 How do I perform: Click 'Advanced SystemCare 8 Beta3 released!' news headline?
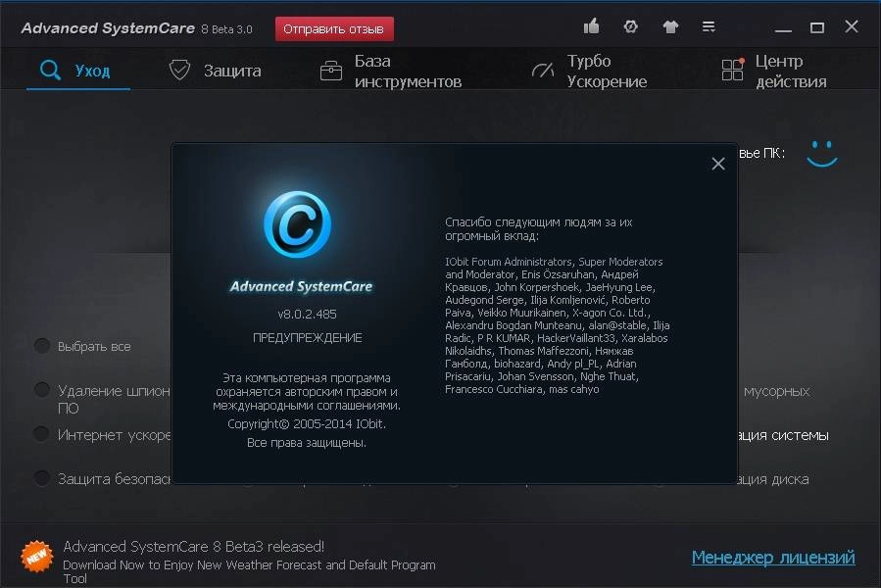coord(193,547)
